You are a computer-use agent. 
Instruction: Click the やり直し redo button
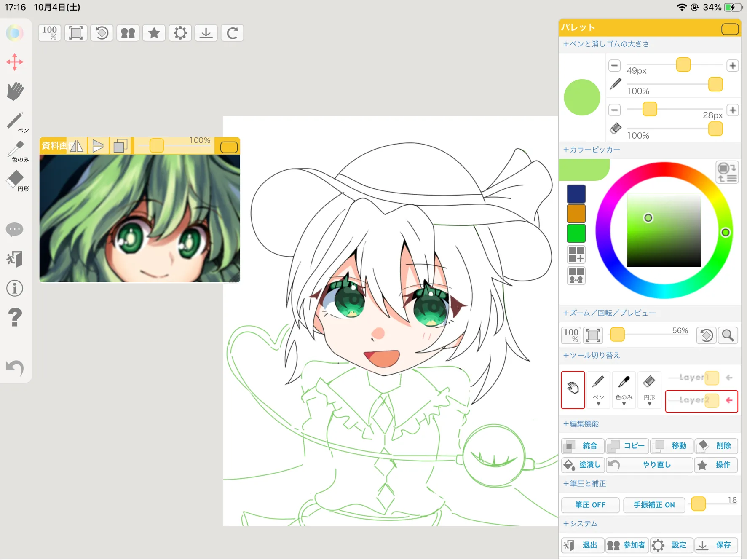[x=649, y=465]
